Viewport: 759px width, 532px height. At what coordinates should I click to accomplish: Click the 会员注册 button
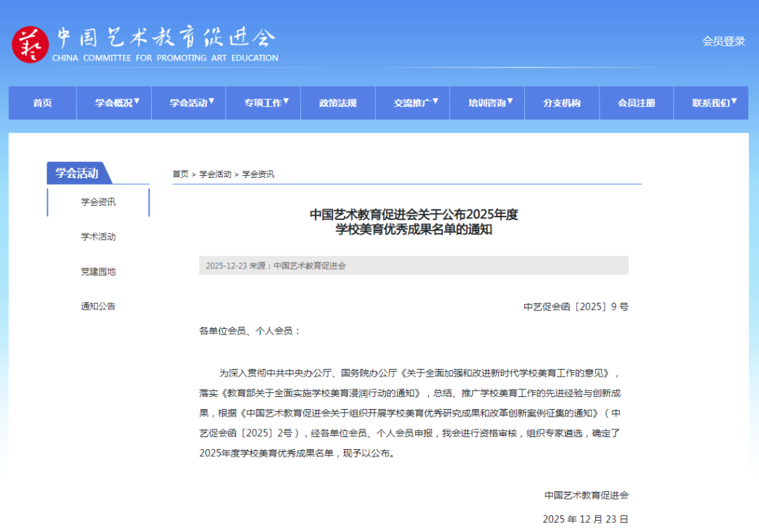(x=636, y=103)
